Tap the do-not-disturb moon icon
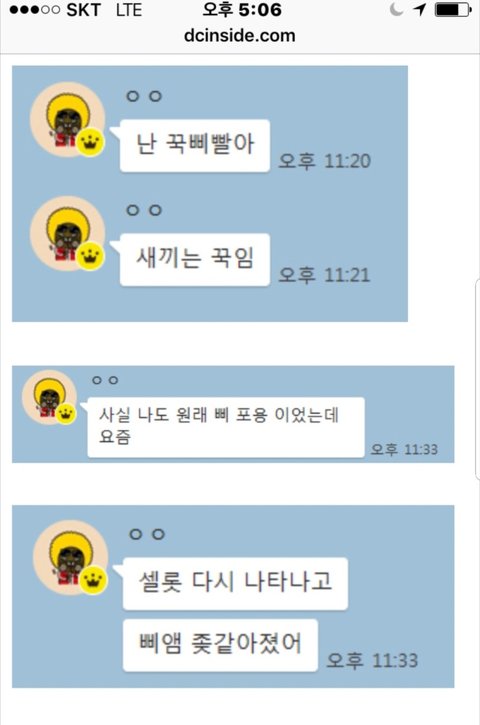480x725 pixels. [x=397, y=9]
